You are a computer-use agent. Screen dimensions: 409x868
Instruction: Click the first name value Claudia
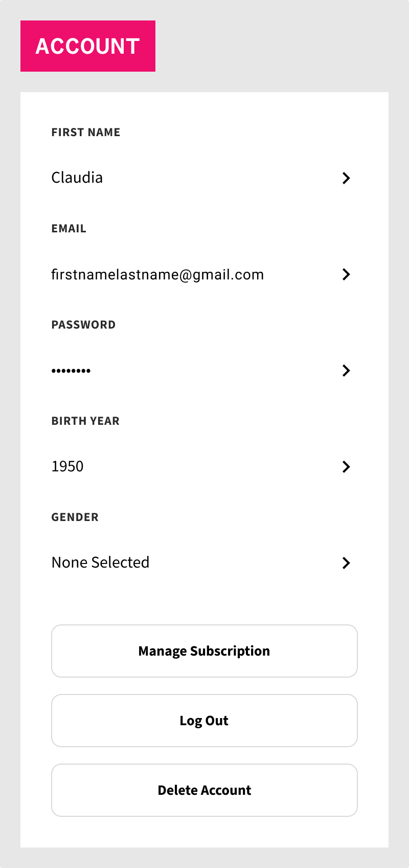click(x=77, y=178)
